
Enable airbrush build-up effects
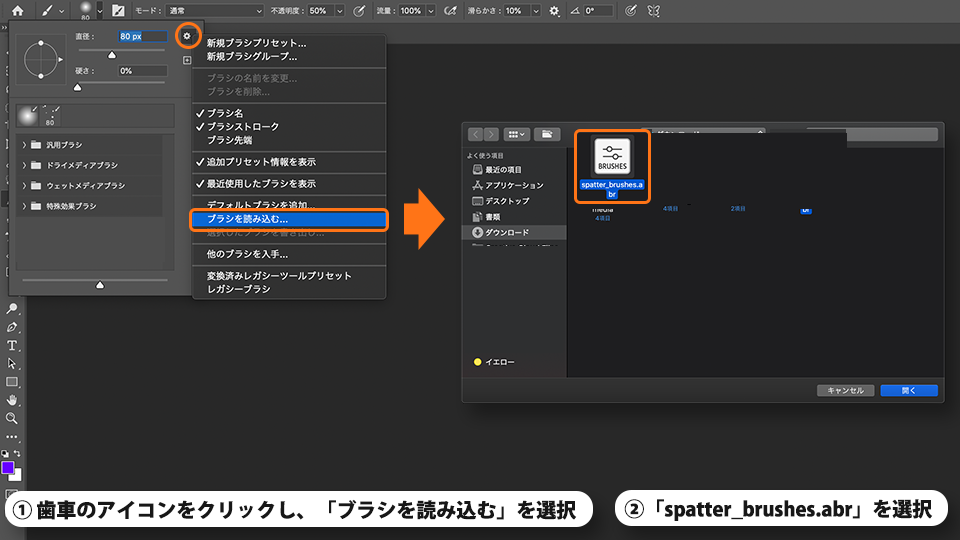[x=450, y=10]
